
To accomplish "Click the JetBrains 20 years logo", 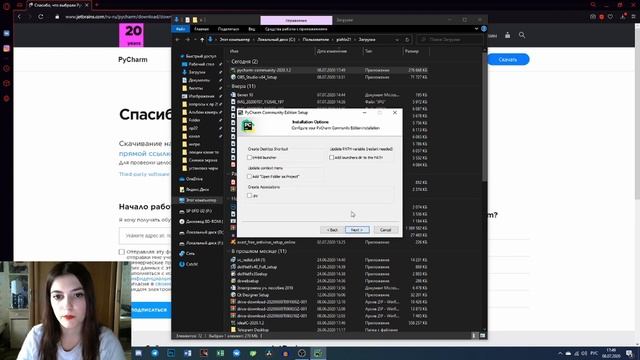I will pos(131,35).
